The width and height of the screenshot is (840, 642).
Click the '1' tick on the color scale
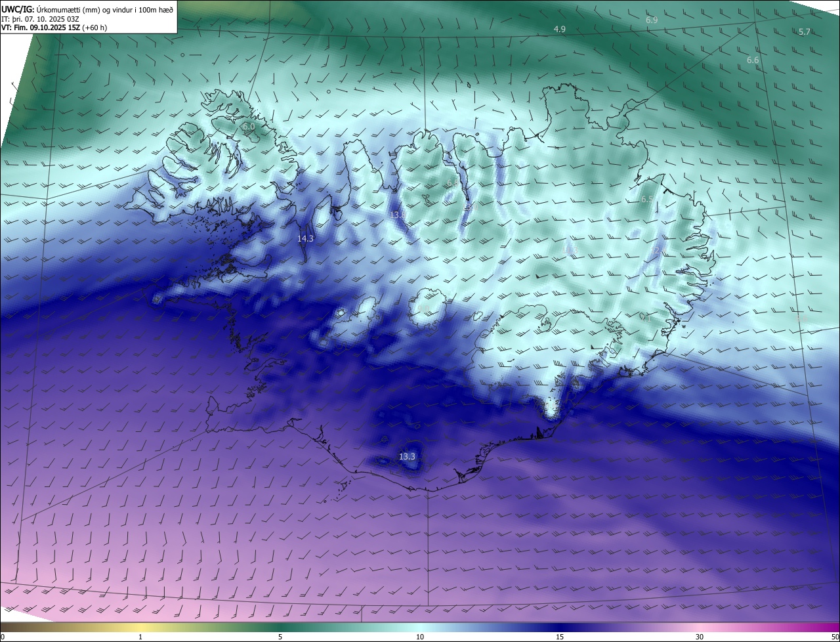coord(140,637)
